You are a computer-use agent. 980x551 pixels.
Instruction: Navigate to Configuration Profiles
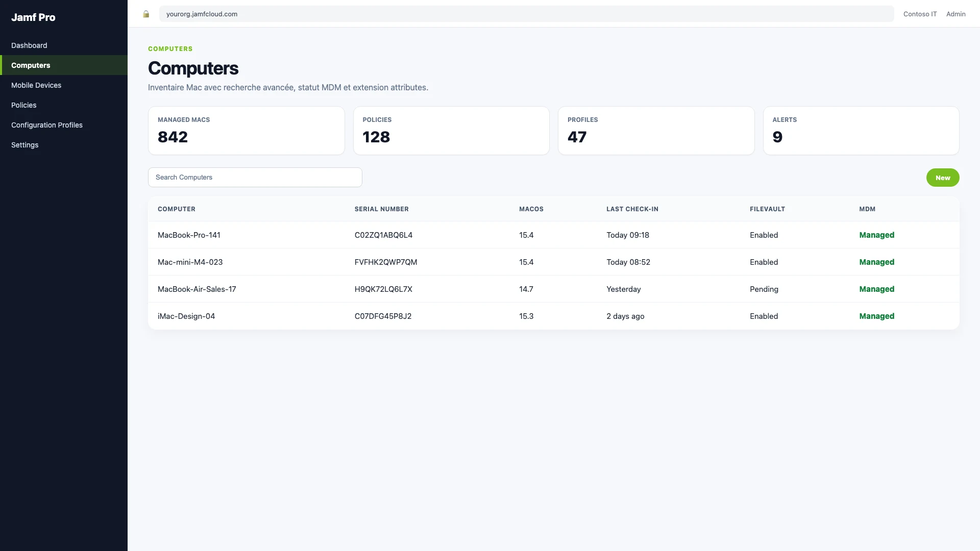(x=64, y=125)
